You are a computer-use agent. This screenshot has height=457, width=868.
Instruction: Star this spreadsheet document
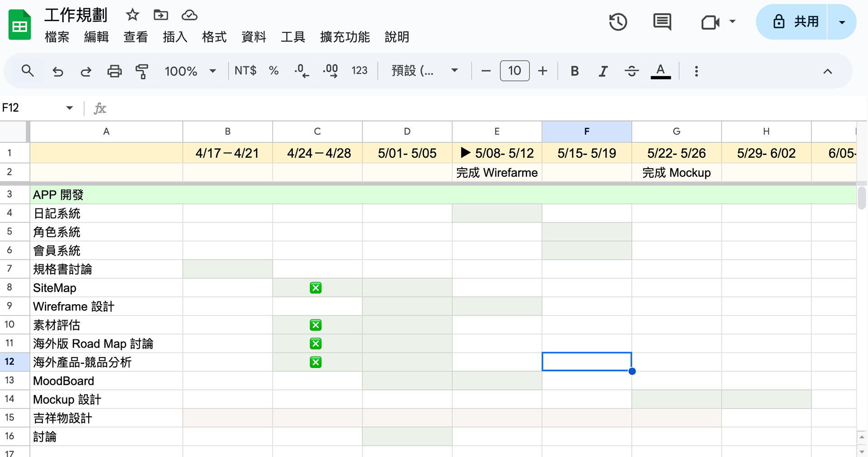click(x=132, y=15)
